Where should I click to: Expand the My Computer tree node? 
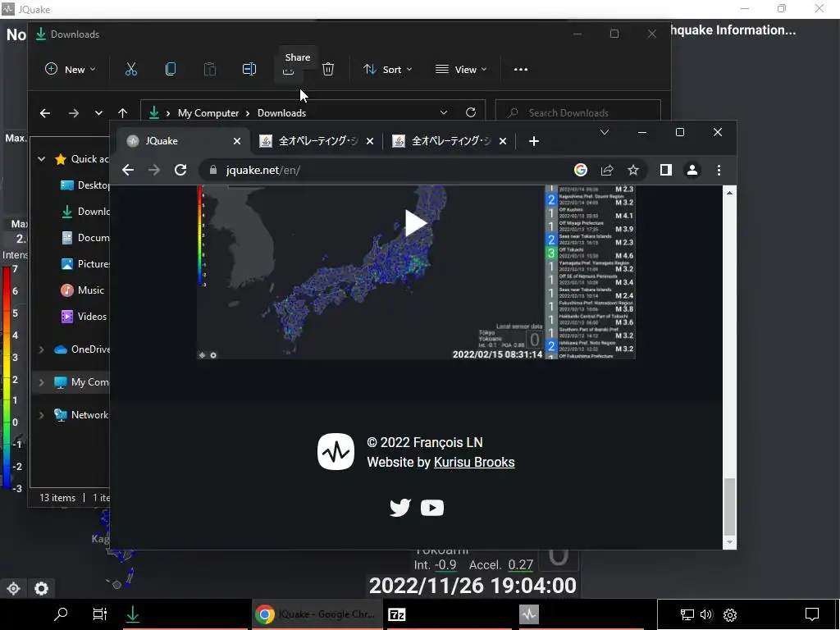41,382
